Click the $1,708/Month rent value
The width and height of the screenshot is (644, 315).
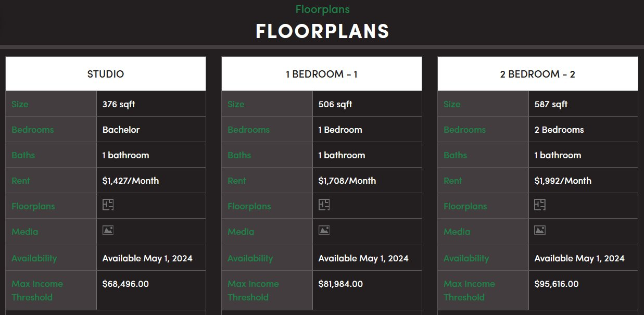[347, 181]
